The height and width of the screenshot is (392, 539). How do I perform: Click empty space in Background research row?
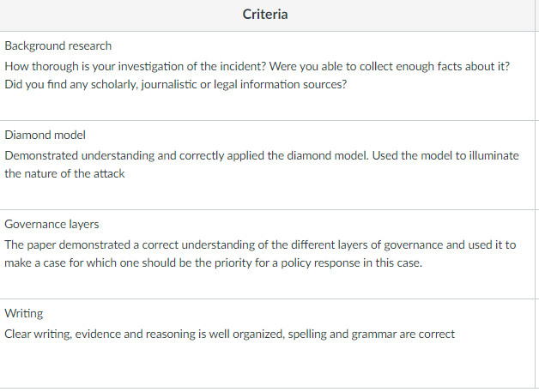(268, 106)
